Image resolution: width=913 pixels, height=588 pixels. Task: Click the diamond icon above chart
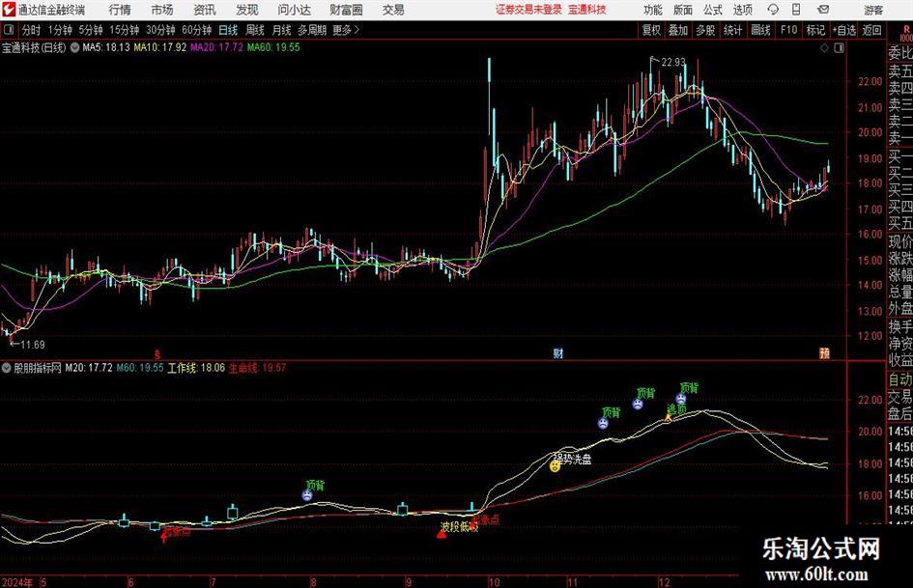coord(824,48)
